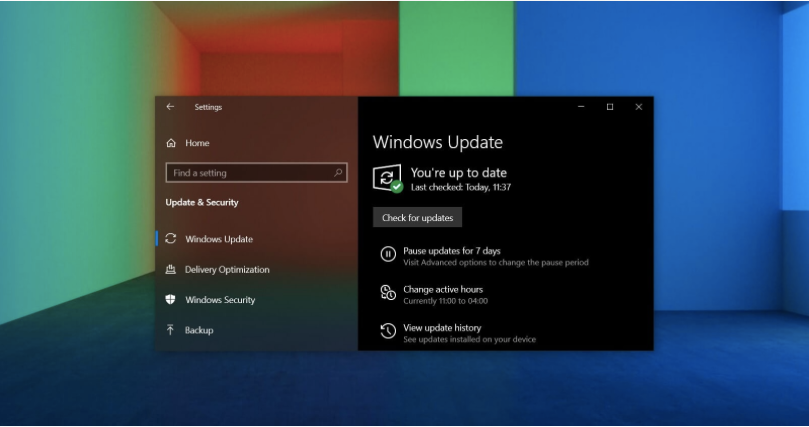Click the 'Update & Security' section heading
This screenshot has width=809, height=427.
tap(202, 202)
